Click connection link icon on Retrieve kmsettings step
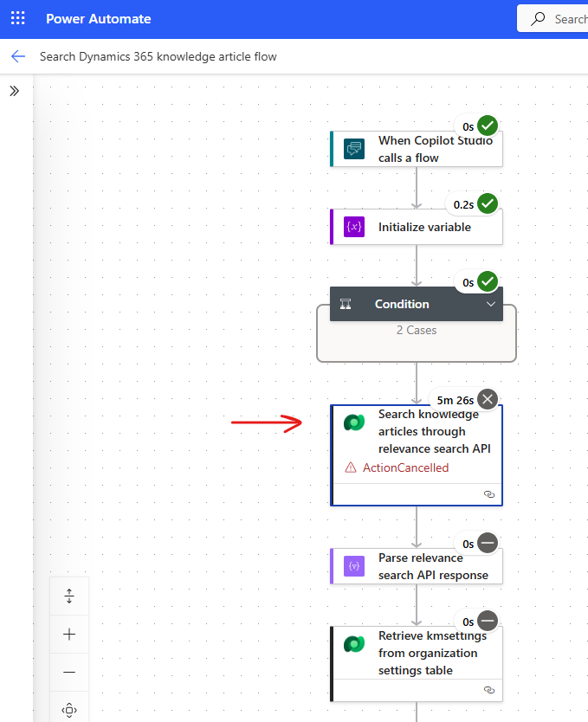Image resolution: width=588 pixels, height=722 pixels. pos(488,690)
